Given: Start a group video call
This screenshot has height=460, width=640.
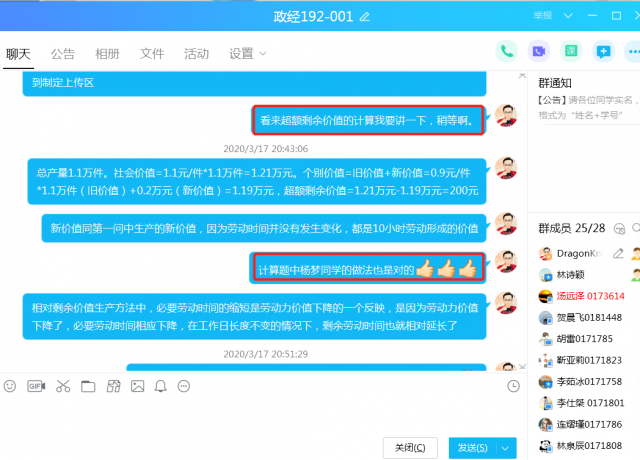Looking at the screenshot, I should click(539, 51).
